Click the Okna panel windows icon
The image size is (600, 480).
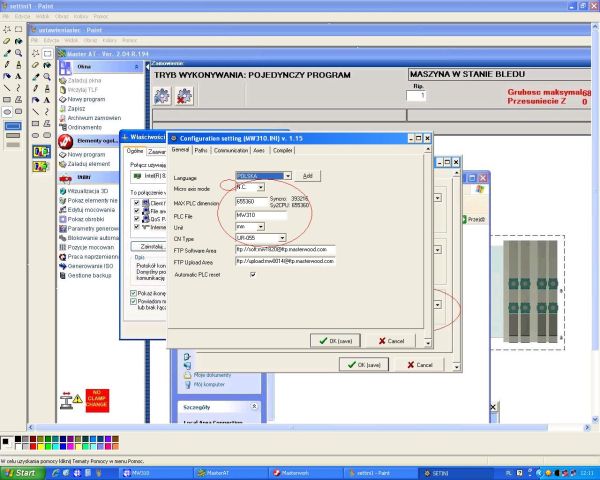pos(65,67)
